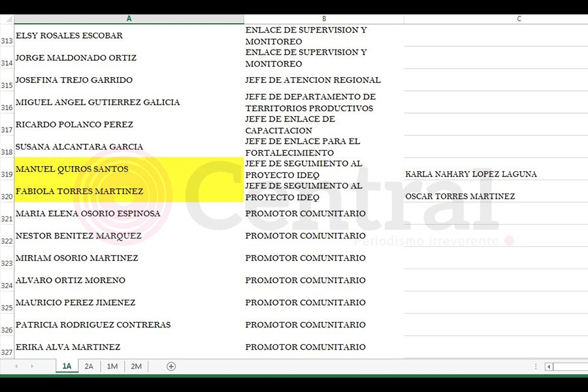Select row 317 header
Image resolution: width=588 pixels, height=392 pixels.
pos(7,124)
